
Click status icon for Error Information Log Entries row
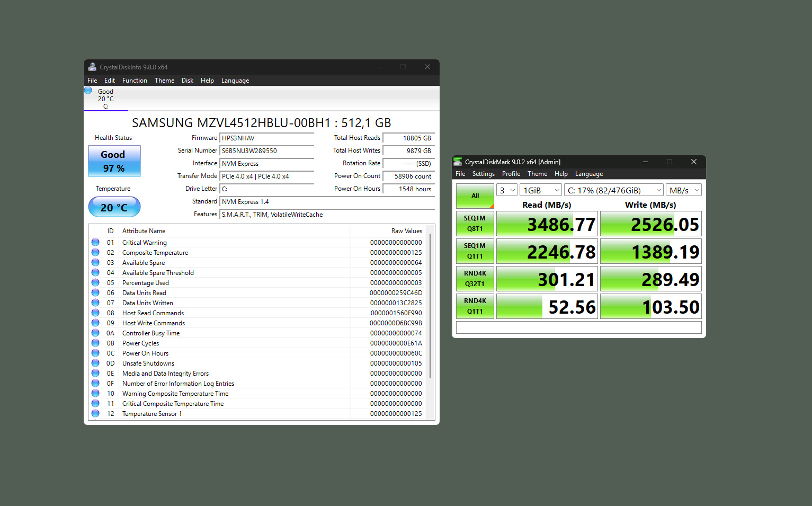coord(95,383)
